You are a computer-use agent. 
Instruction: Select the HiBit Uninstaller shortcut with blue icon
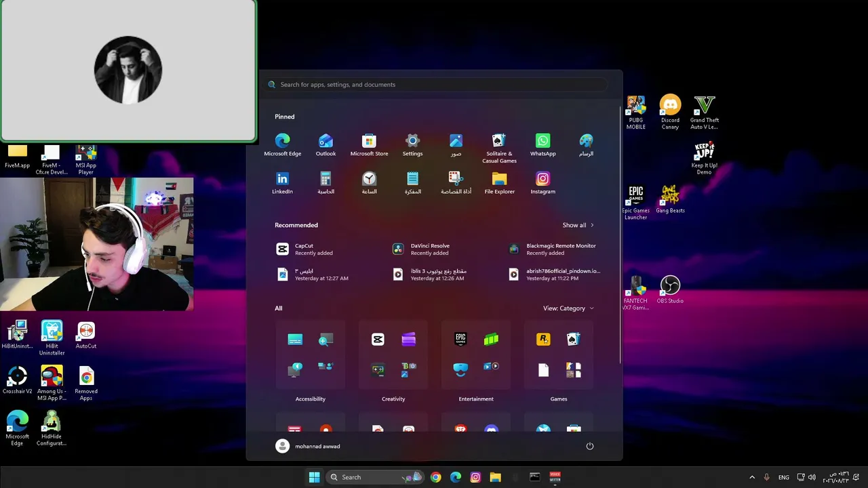(x=52, y=338)
